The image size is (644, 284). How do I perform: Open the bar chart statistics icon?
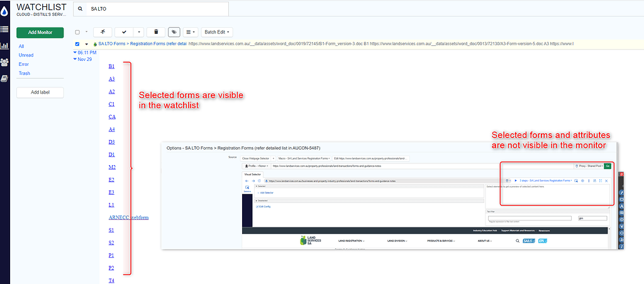[4, 46]
